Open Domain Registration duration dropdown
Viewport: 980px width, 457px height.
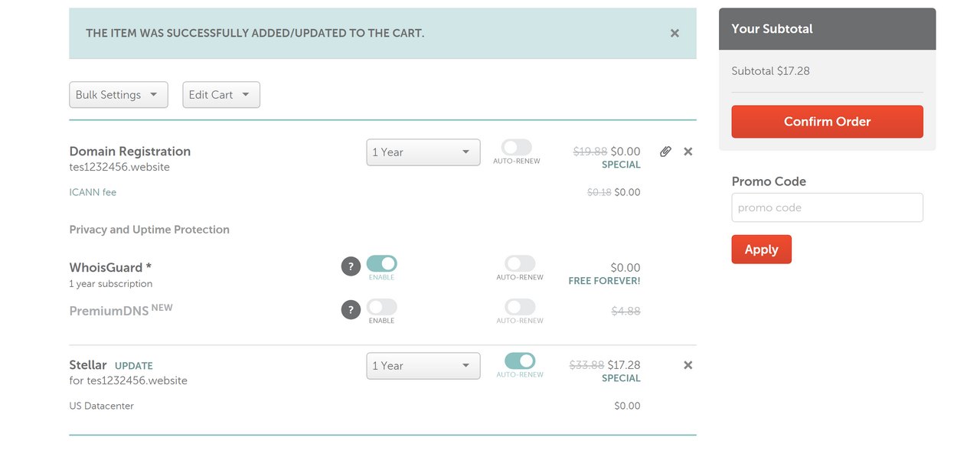coord(423,152)
